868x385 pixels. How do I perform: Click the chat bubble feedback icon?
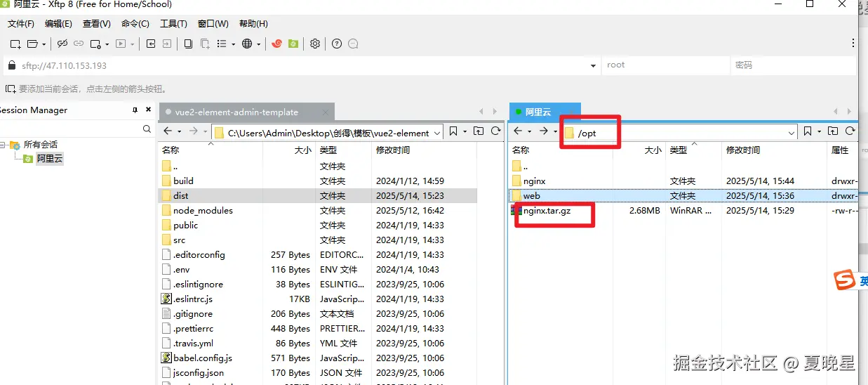click(353, 44)
